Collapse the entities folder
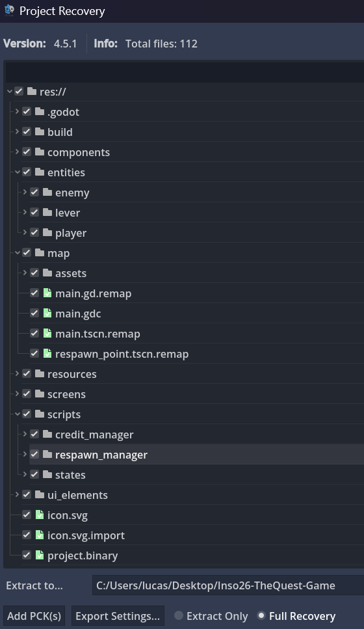 17,172
